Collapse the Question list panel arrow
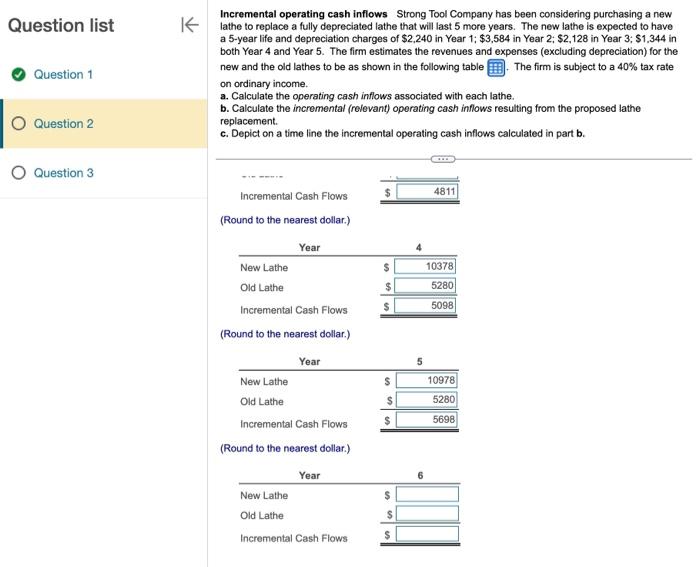 point(190,25)
